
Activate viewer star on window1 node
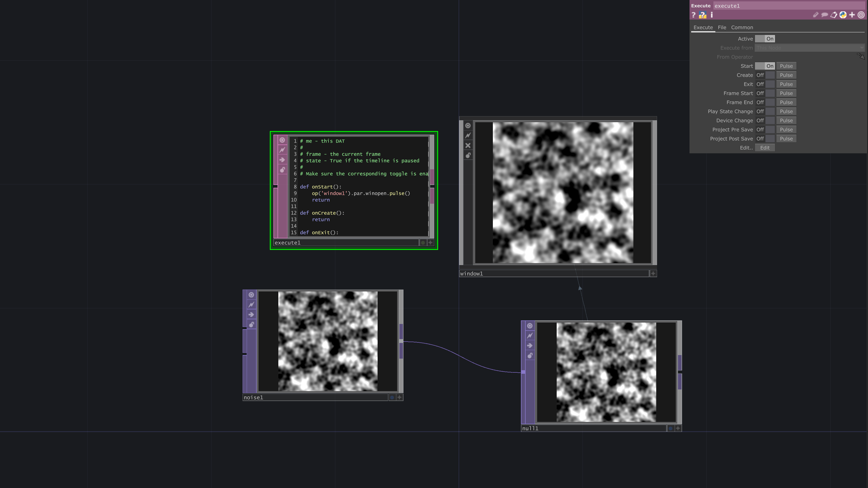coord(653,274)
